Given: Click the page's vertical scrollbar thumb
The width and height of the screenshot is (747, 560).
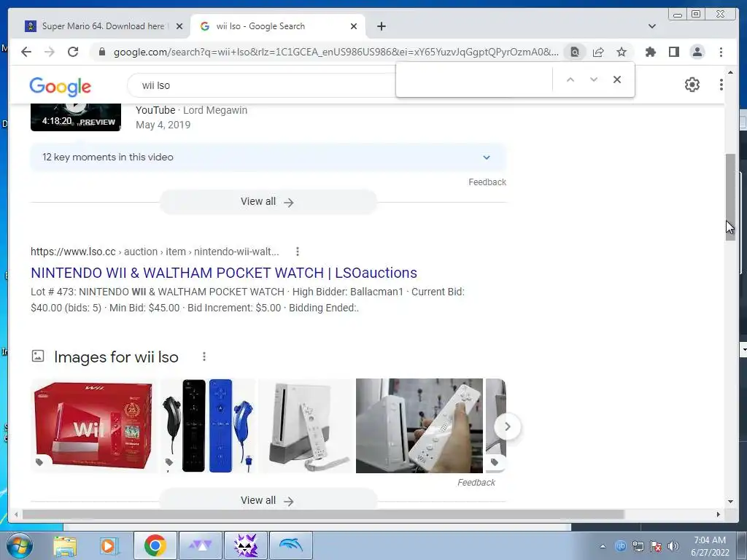Looking at the screenshot, I should point(730,197).
